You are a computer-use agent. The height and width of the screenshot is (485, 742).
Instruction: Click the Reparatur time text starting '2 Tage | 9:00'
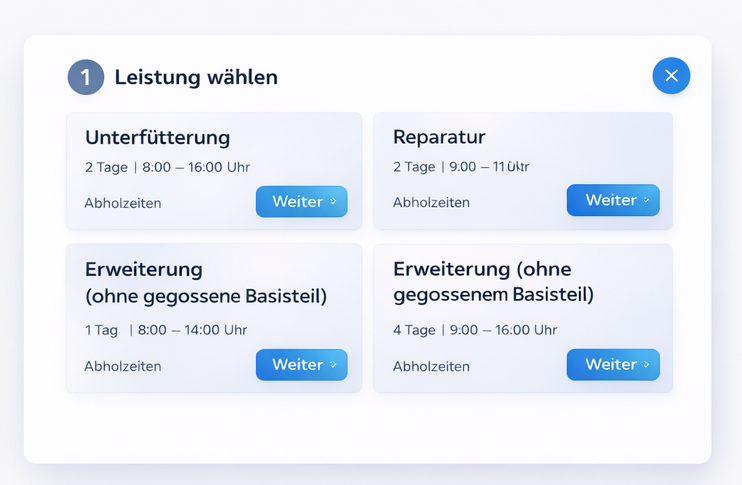pos(461,167)
